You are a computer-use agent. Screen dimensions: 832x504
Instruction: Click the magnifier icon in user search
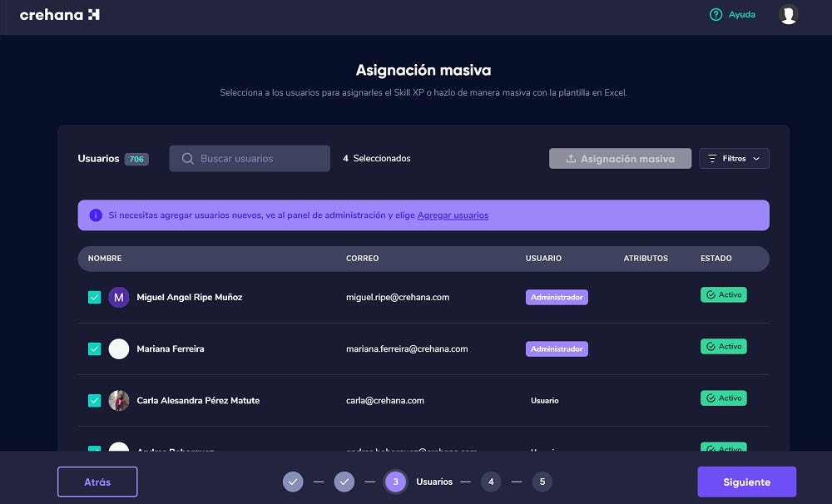point(187,159)
